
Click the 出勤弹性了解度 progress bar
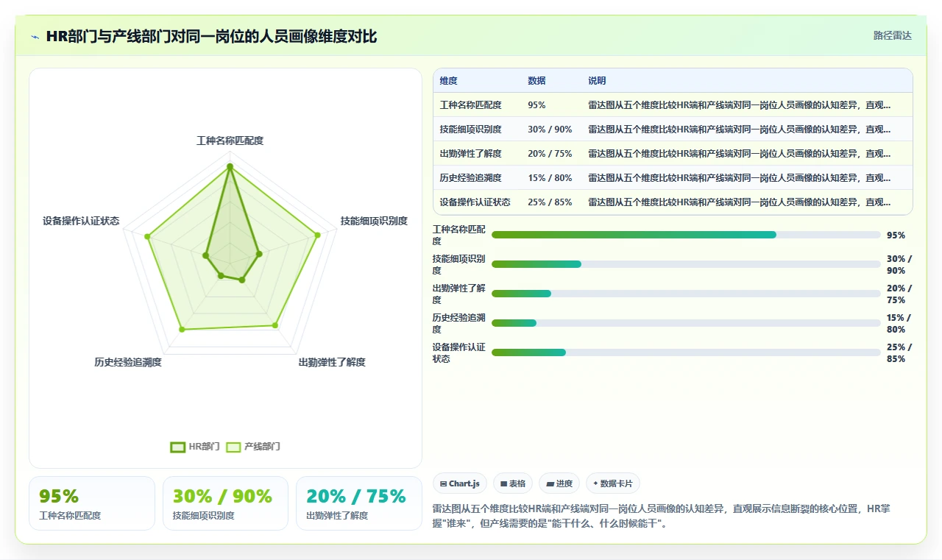(x=686, y=294)
